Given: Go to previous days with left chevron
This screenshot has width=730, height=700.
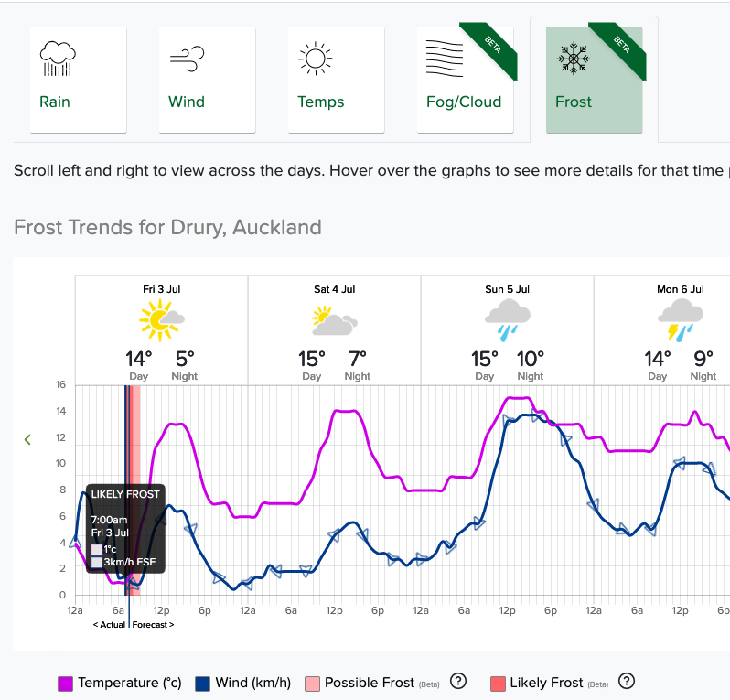Looking at the screenshot, I should click(x=28, y=439).
